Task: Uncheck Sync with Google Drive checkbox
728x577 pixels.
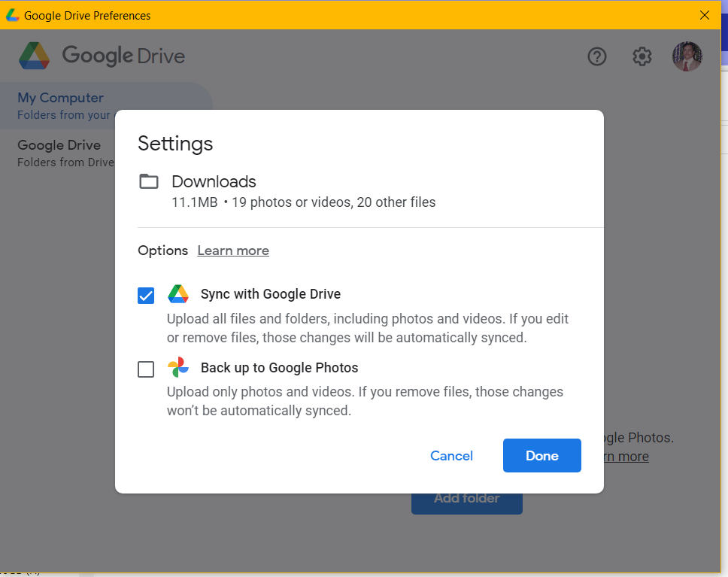Action: (x=146, y=296)
